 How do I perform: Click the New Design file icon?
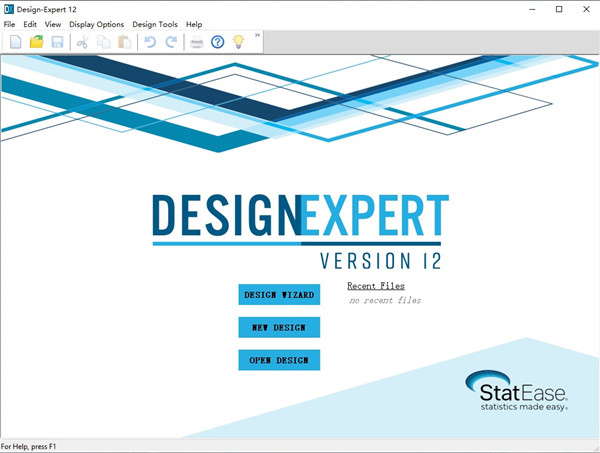tap(15, 42)
